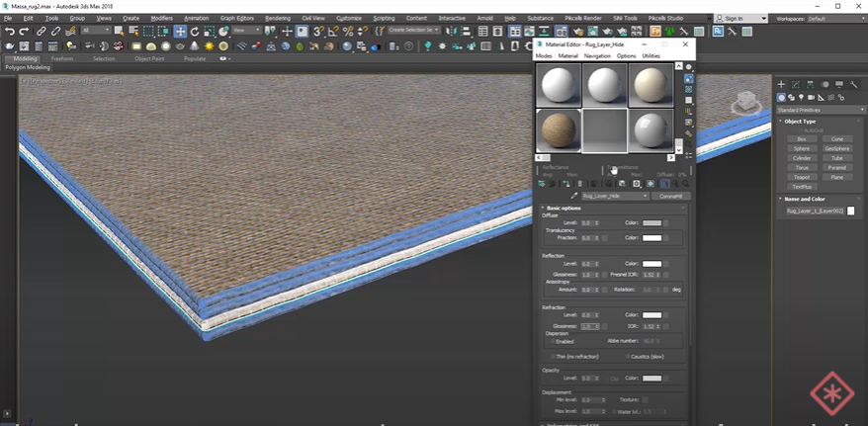
Task: Select the Rotate transform tool
Action: tap(195, 32)
